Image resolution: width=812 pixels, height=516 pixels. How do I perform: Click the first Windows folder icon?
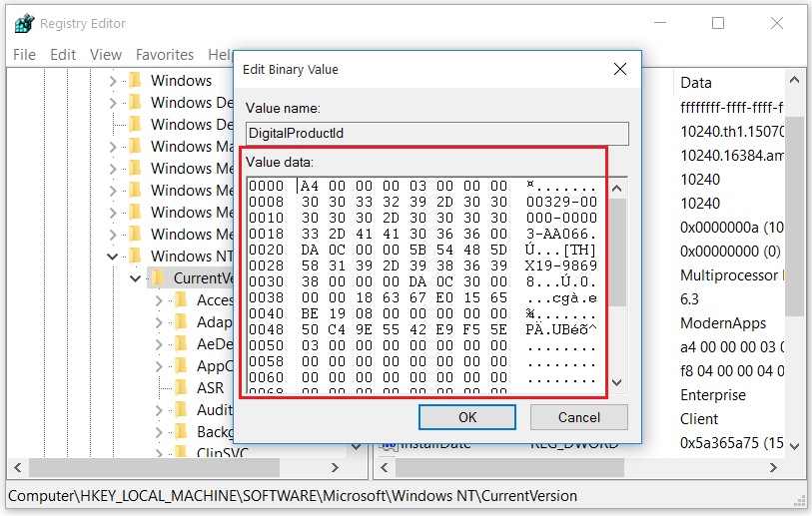click(135, 80)
